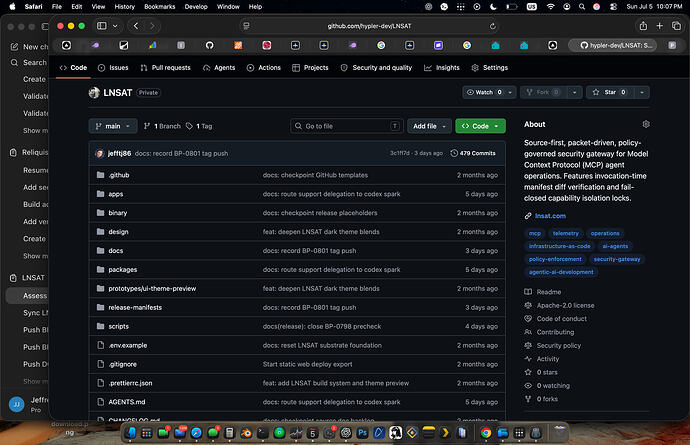Switch to the Pull requests tab
Viewport: 690px width, 445px height.
pyautogui.click(x=165, y=68)
